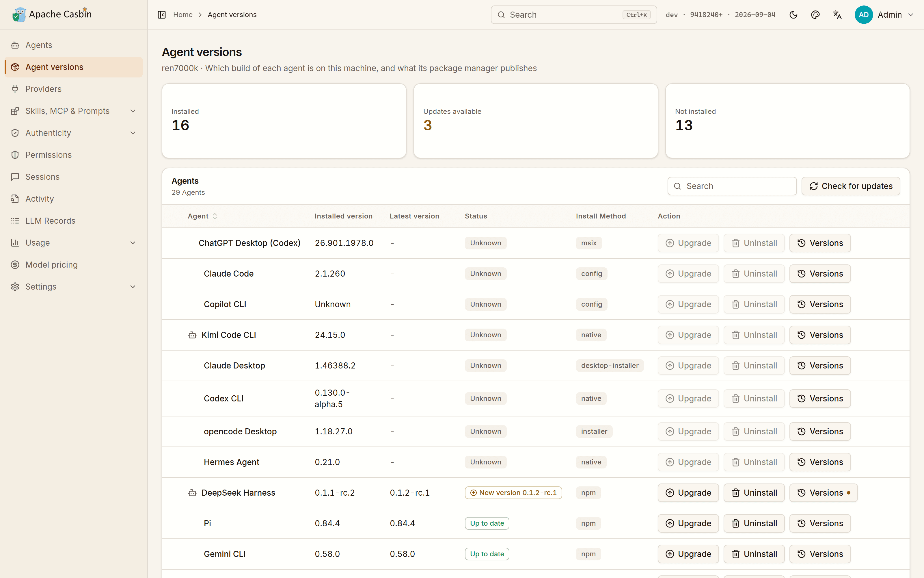Upgrade DeepSeek Harness agent
This screenshot has width=924, height=578.
click(688, 493)
